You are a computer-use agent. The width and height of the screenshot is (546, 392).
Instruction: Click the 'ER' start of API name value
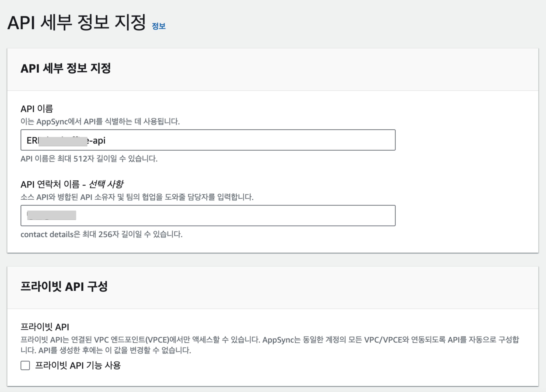tap(31, 140)
